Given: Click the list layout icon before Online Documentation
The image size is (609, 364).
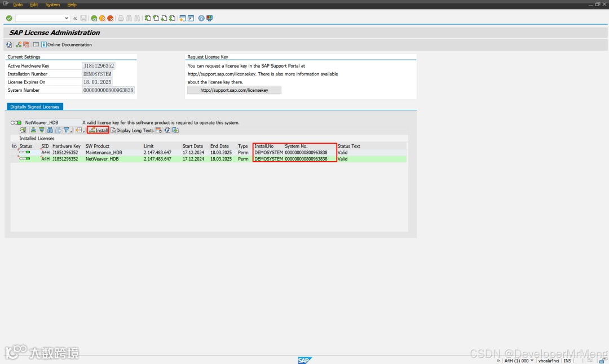Looking at the screenshot, I should (x=36, y=45).
